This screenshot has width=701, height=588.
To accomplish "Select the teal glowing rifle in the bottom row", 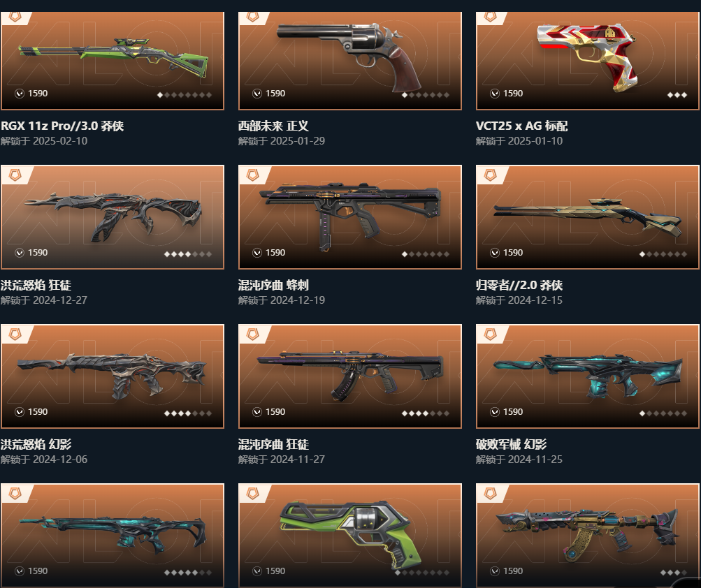I will point(113,536).
